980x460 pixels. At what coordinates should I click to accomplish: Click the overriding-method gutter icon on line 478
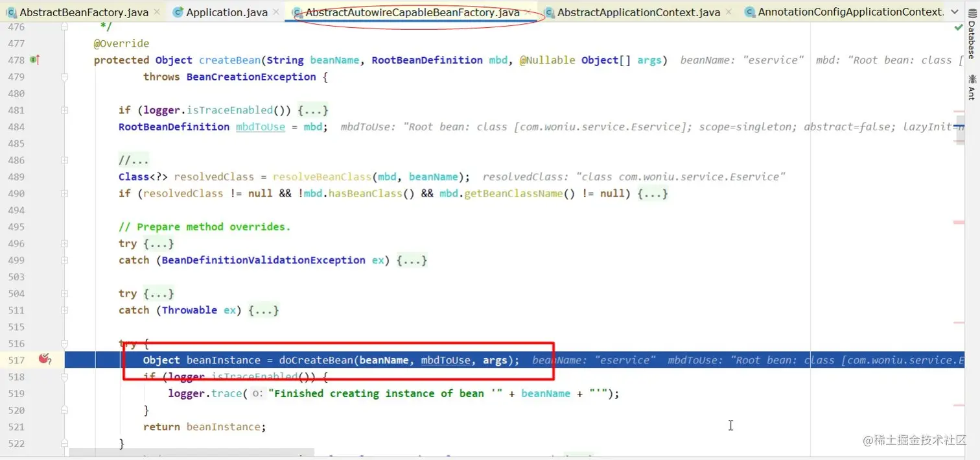coord(35,60)
